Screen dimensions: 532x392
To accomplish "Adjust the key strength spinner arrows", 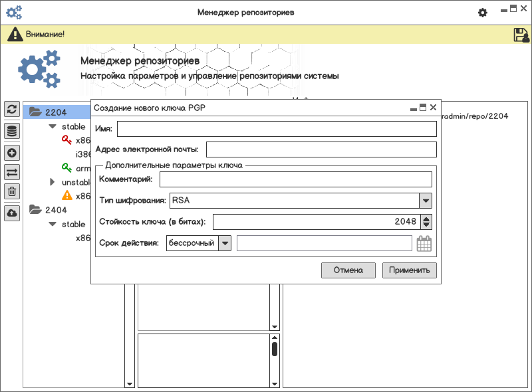I will click(426, 222).
